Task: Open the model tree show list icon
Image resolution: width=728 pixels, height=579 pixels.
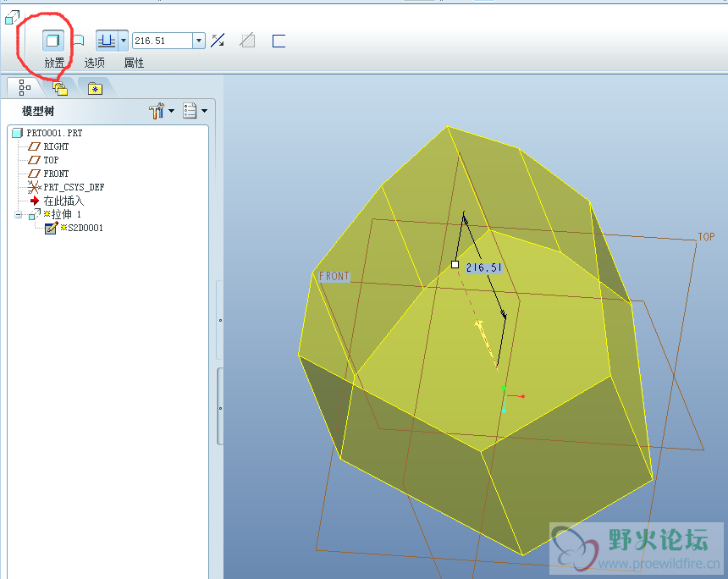Action: 190,111
